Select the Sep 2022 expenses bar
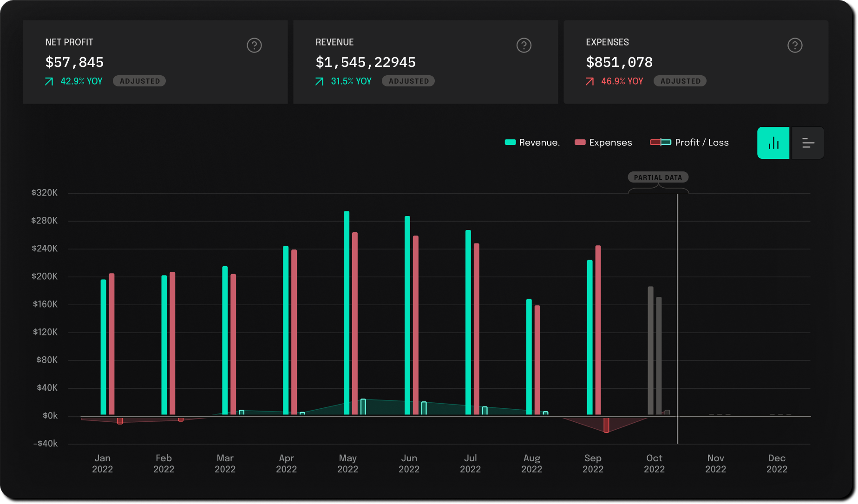The width and height of the screenshot is (858, 504). (x=598, y=330)
